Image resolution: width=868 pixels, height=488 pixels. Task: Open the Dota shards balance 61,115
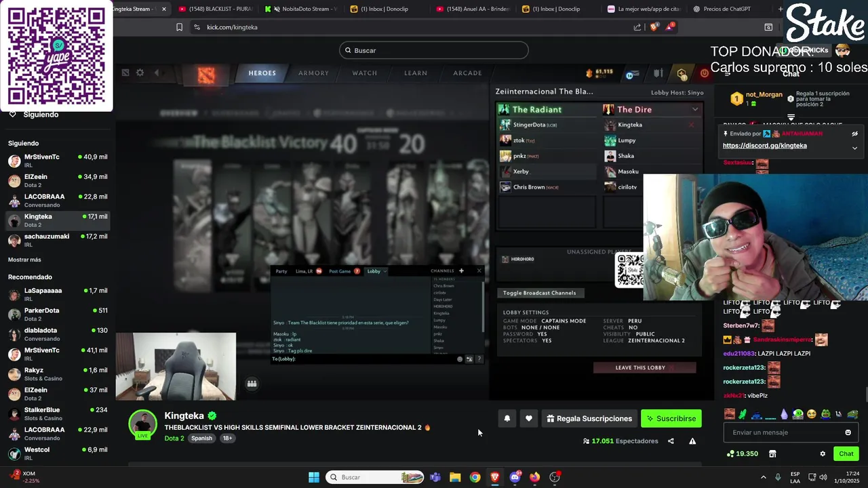tap(599, 72)
